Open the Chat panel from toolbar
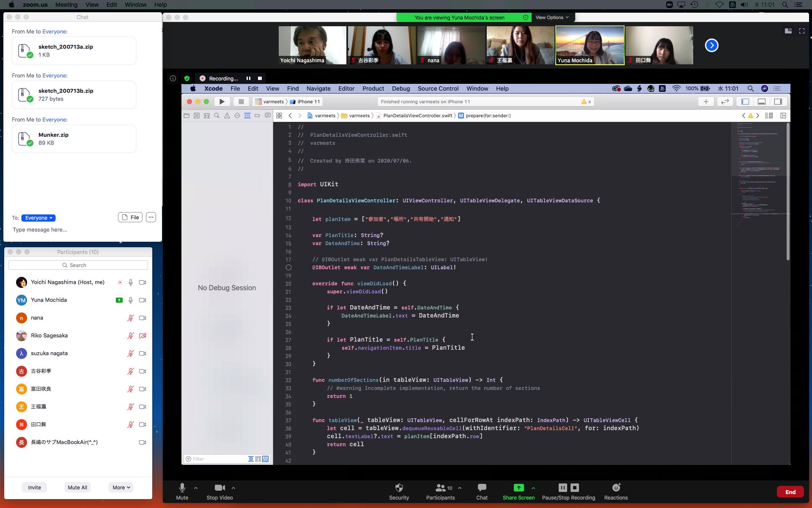The width and height of the screenshot is (812, 508). pyautogui.click(x=482, y=488)
